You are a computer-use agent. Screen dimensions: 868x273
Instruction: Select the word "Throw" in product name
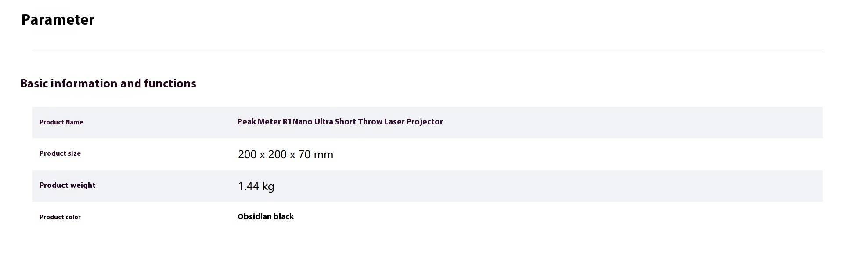coord(370,122)
